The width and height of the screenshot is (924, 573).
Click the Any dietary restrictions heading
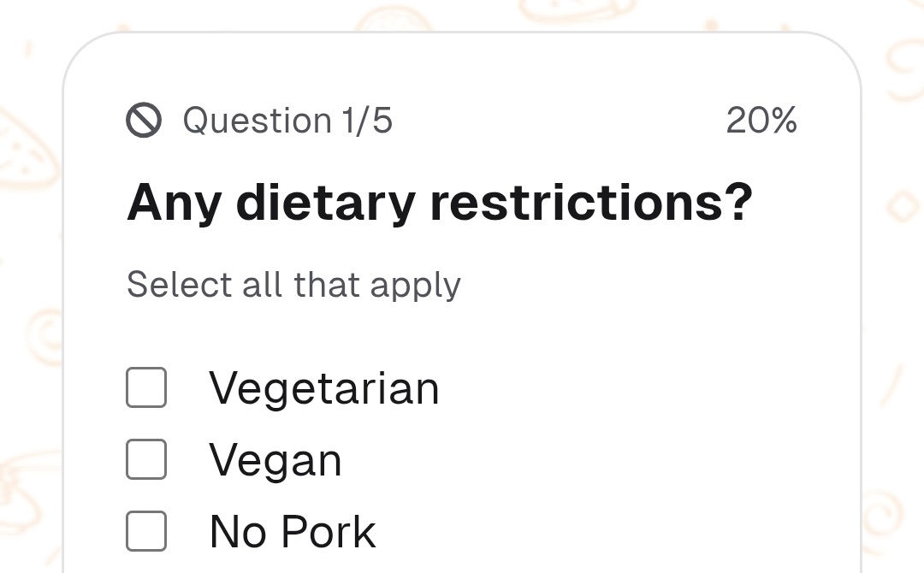439,202
